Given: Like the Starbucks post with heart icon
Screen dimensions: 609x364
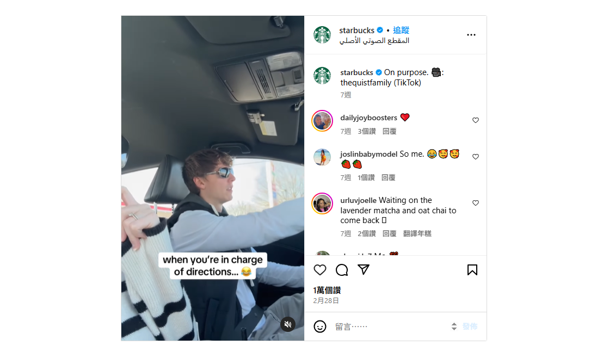Looking at the screenshot, I should point(319,270).
